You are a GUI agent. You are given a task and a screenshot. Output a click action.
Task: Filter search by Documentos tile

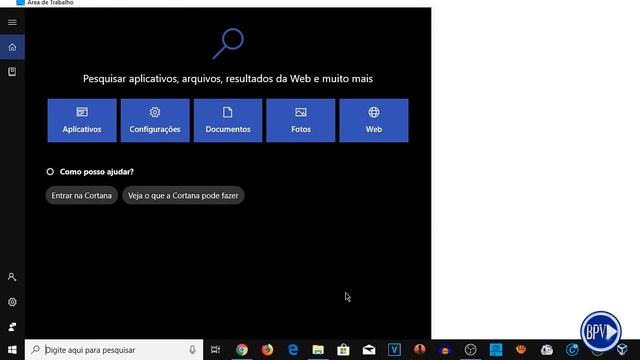point(228,120)
